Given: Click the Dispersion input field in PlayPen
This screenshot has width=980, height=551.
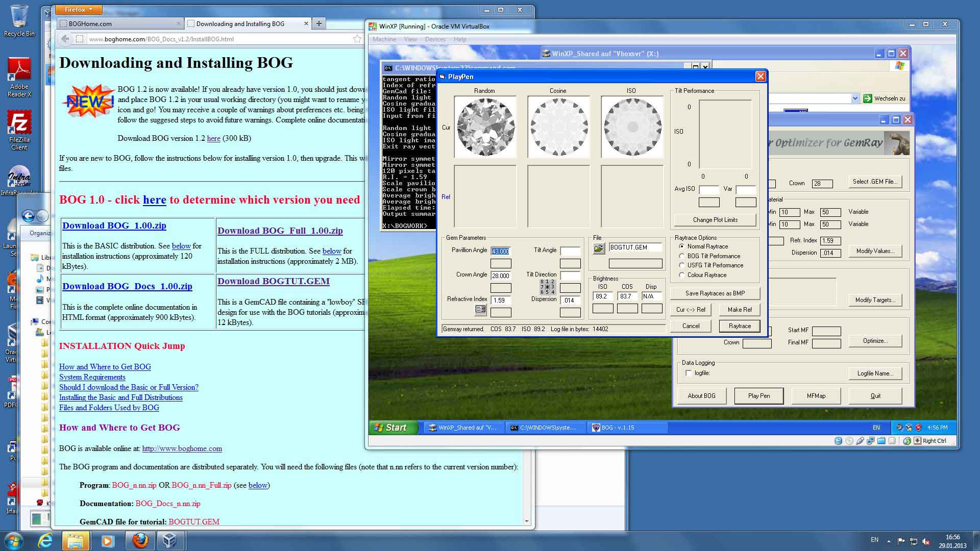Looking at the screenshot, I should [x=570, y=300].
